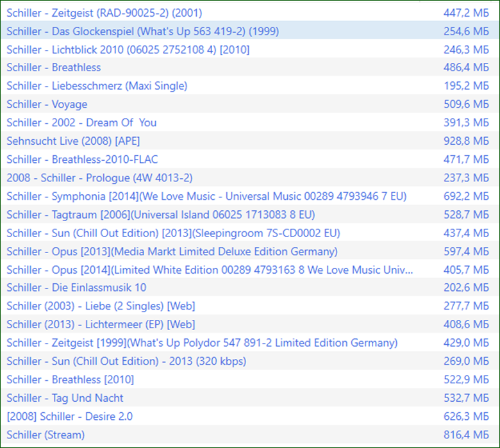
Task: Open Schiller - Breathless [2010] link
Action: pyautogui.click(x=70, y=380)
